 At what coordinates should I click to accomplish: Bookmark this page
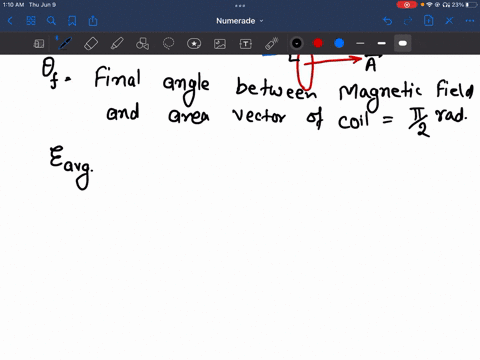(72, 21)
